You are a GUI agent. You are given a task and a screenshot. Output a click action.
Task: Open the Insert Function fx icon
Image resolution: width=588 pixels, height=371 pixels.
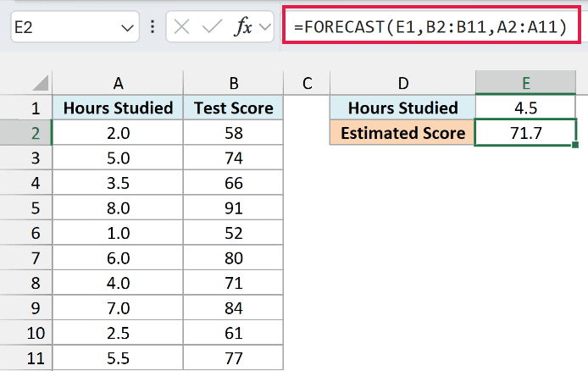coord(243,27)
